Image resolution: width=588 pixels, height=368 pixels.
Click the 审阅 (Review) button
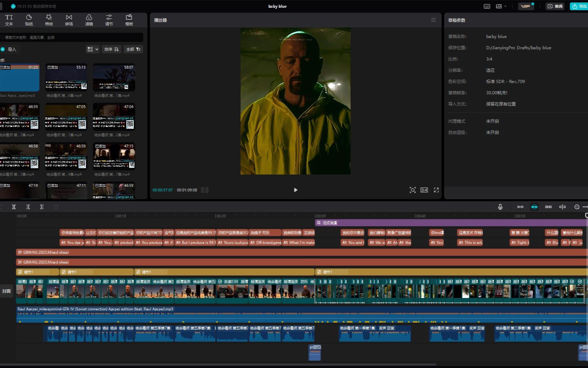point(555,6)
